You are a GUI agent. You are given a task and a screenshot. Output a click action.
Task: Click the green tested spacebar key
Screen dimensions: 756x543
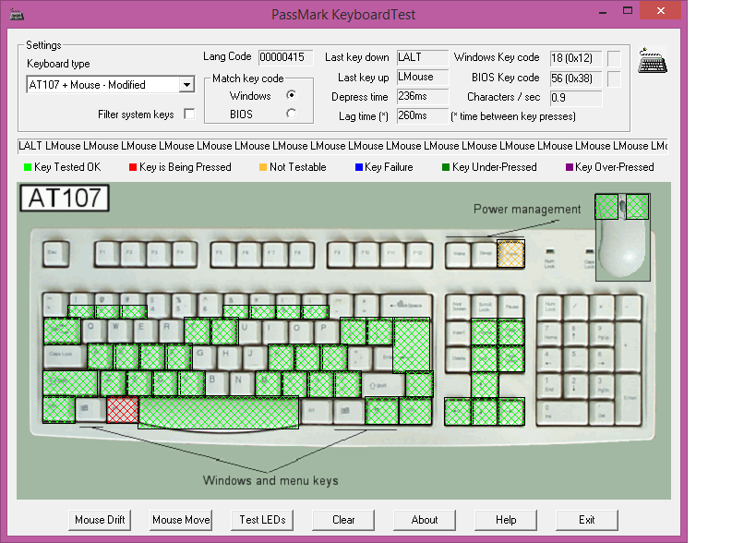coord(219,412)
